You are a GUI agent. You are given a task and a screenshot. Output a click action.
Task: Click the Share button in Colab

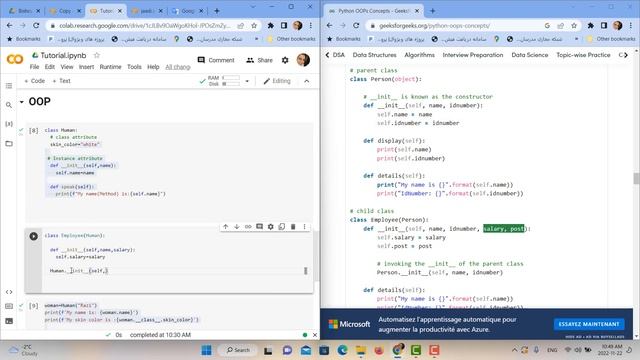pos(260,60)
